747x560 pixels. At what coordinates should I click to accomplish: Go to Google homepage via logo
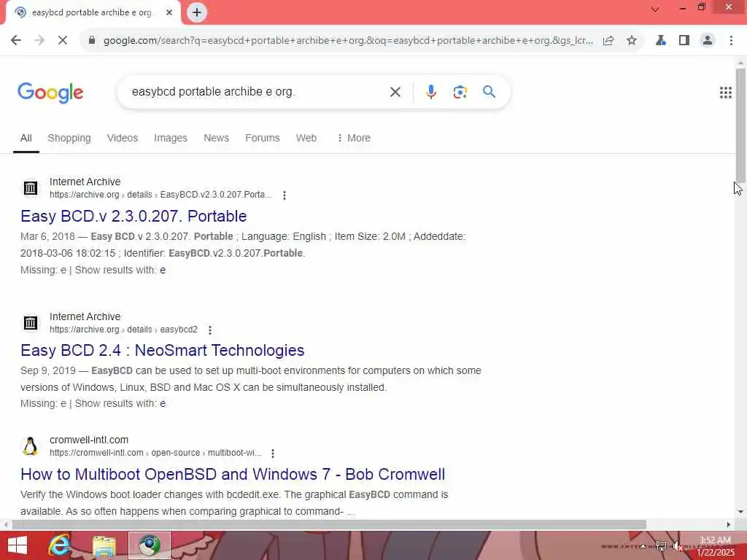[x=50, y=93]
